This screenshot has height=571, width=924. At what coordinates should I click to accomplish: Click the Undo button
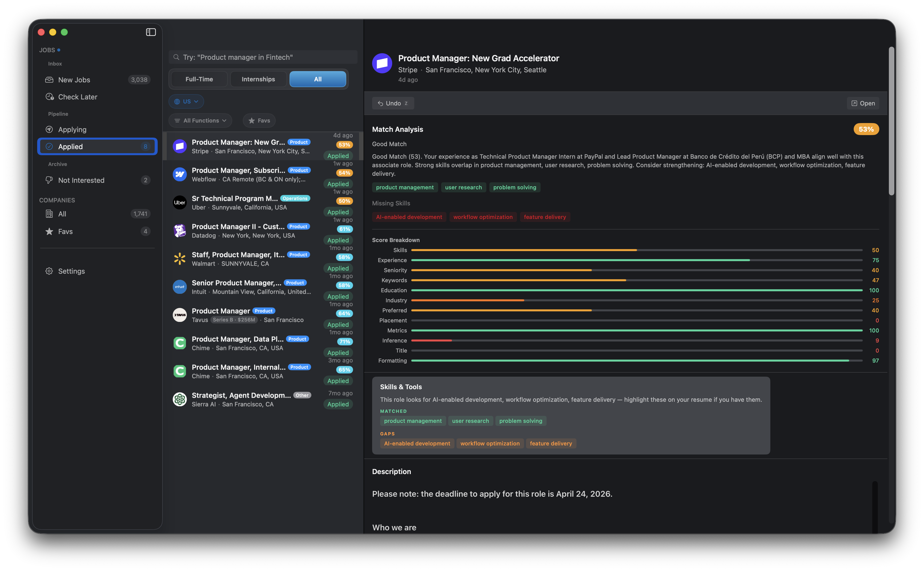pos(393,103)
